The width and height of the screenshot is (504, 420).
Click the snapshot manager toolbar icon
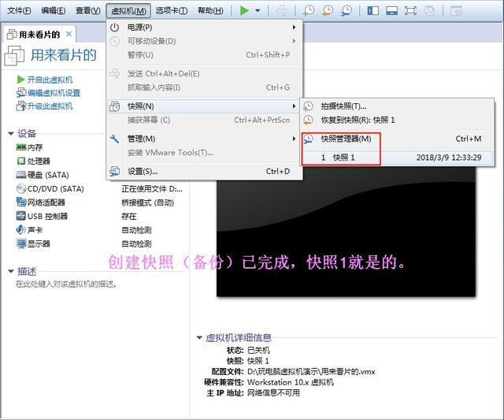[346, 10]
